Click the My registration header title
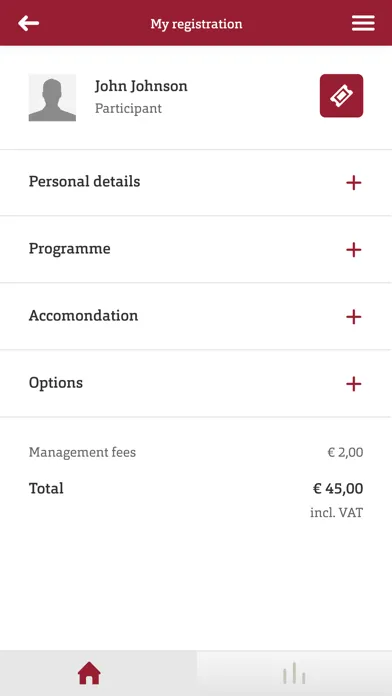 click(x=196, y=24)
